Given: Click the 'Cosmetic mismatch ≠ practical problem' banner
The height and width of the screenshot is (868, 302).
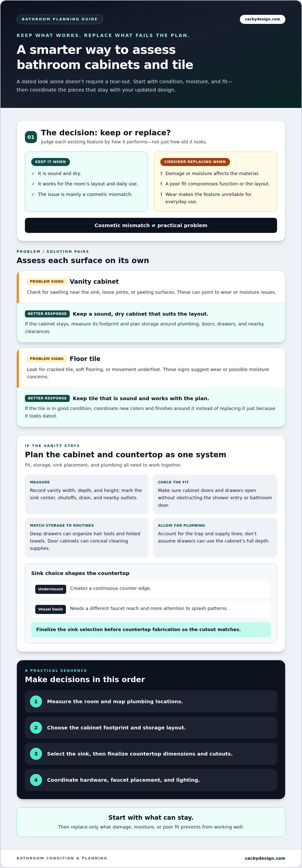Looking at the screenshot, I should [151, 225].
